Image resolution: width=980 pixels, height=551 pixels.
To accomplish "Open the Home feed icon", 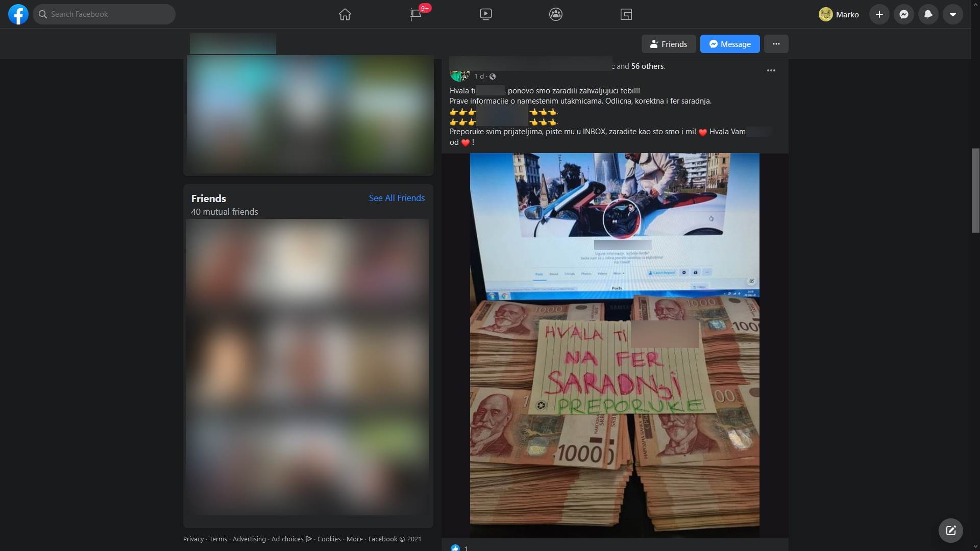I will (344, 14).
